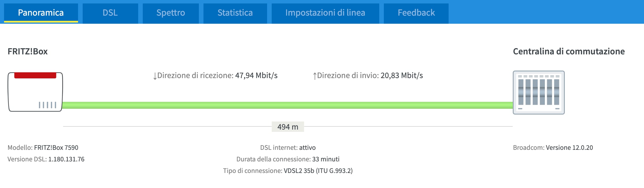Select the Panoramica tab
This screenshot has width=644, height=188.
click(x=41, y=13)
